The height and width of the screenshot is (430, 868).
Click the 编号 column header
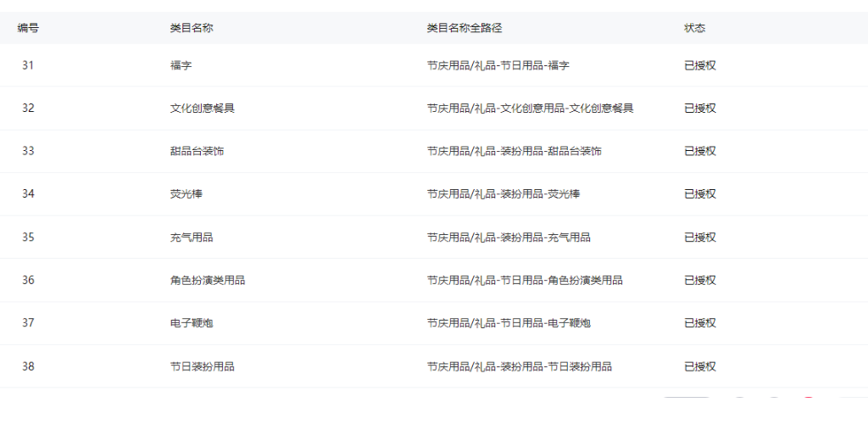click(x=28, y=28)
